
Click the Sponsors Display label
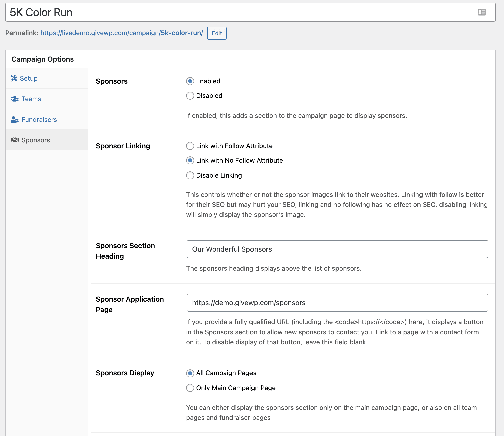[x=125, y=373]
